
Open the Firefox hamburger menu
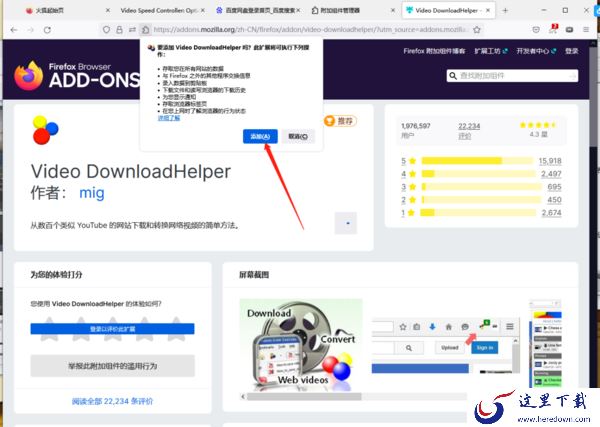click(586, 29)
